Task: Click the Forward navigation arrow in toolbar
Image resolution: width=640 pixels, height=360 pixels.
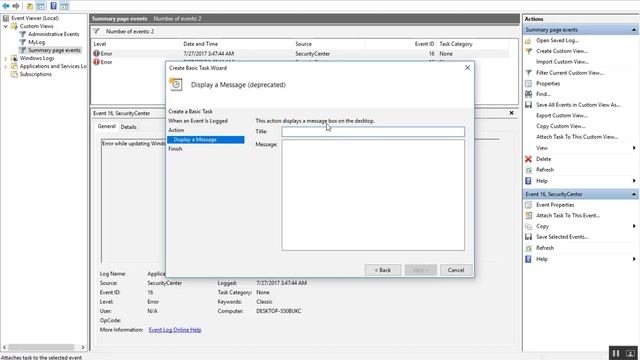Action: pos(16,6)
